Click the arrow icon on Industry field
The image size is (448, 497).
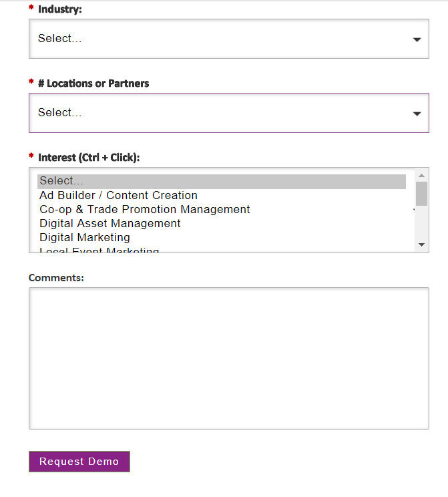tap(417, 39)
